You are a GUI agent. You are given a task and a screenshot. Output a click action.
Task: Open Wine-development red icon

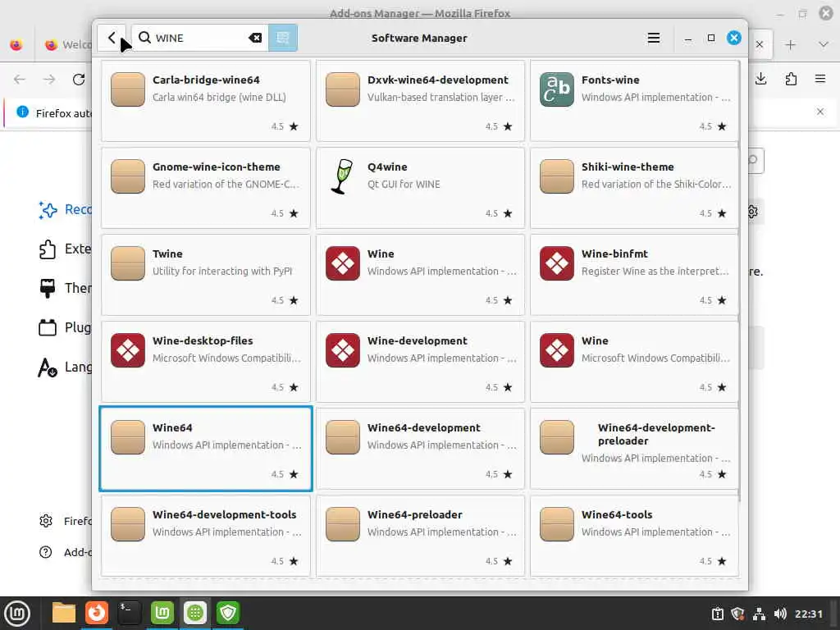click(343, 349)
